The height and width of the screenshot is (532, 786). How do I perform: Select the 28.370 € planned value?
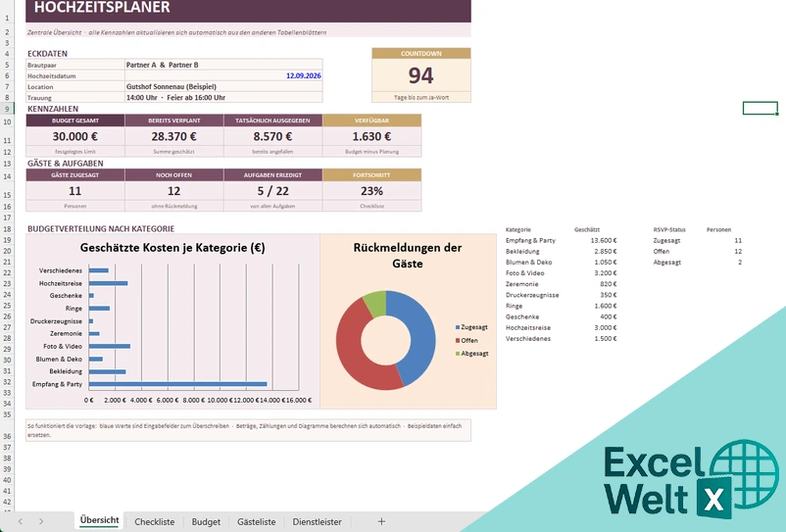pyautogui.click(x=173, y=136)
